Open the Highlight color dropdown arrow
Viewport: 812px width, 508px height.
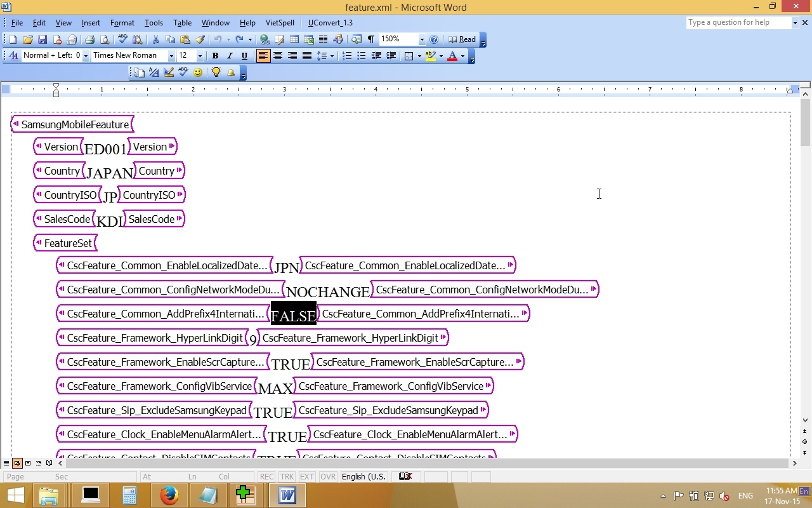tap(441, 56)
